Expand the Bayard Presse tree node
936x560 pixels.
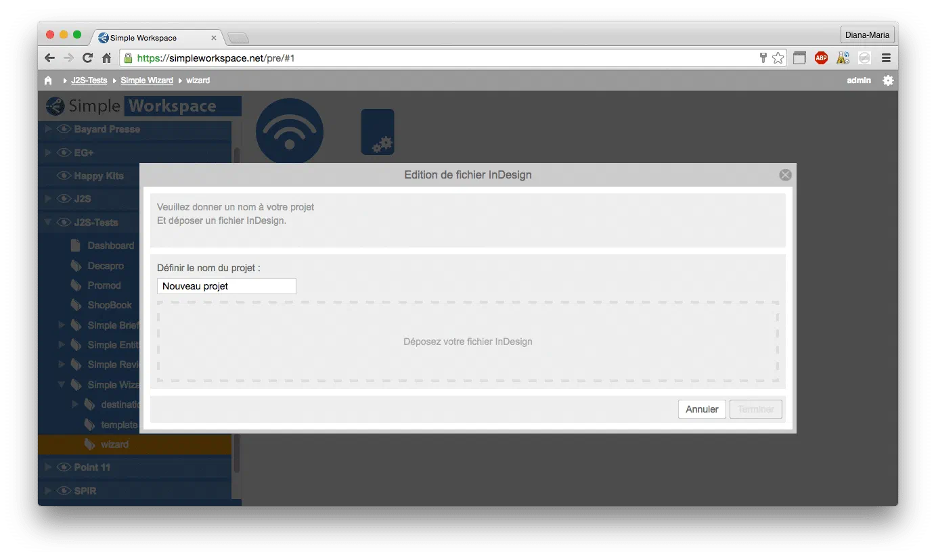click(48, 129)
